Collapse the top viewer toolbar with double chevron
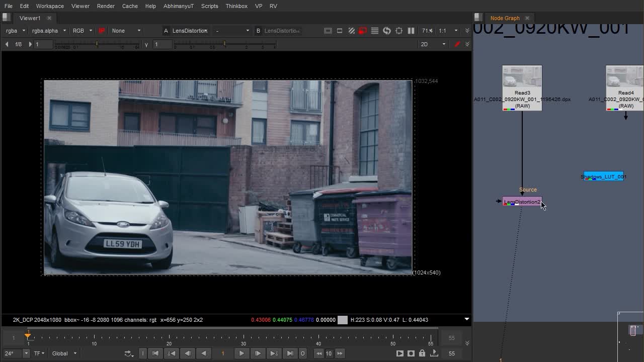This screenshot has width=644, height=362. tap(467, 31)
